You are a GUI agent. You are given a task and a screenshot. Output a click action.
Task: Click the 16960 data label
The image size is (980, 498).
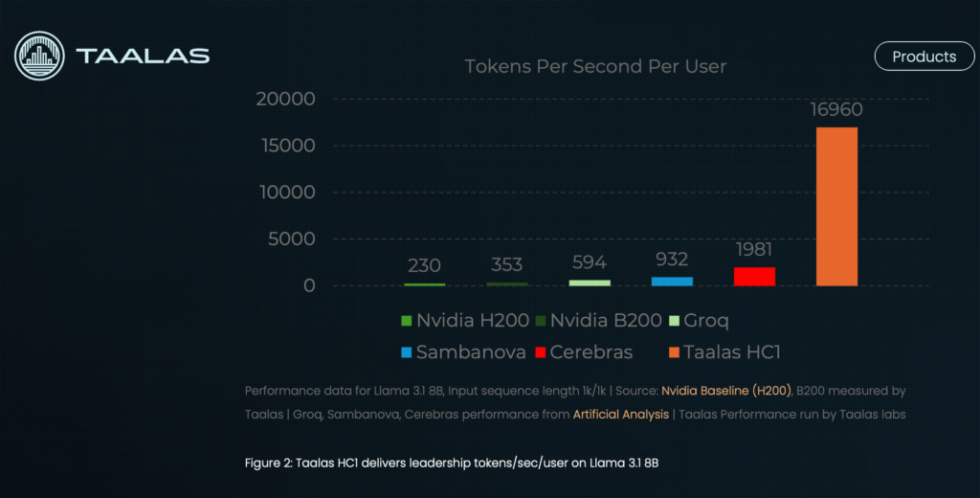[x=836, y=109]
